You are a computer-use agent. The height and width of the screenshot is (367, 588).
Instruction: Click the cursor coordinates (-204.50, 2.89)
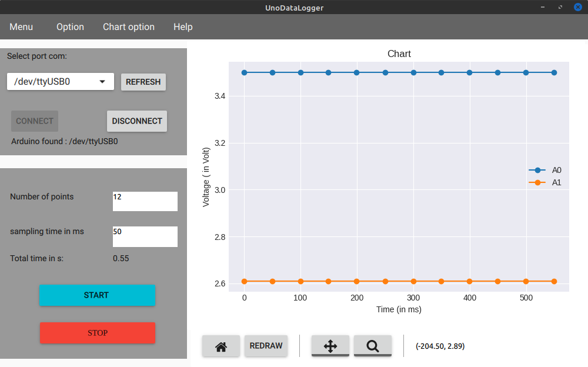(x=440, y=346)
